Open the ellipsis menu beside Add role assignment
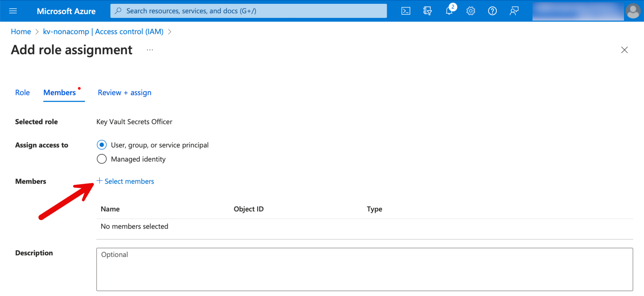The image size is (644, 296). point(150,50)
